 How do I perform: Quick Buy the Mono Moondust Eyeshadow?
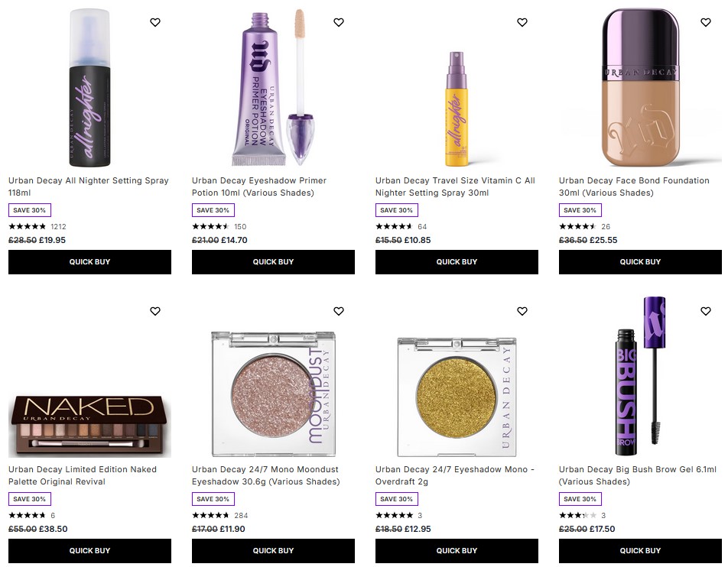[x=273, y=550]
